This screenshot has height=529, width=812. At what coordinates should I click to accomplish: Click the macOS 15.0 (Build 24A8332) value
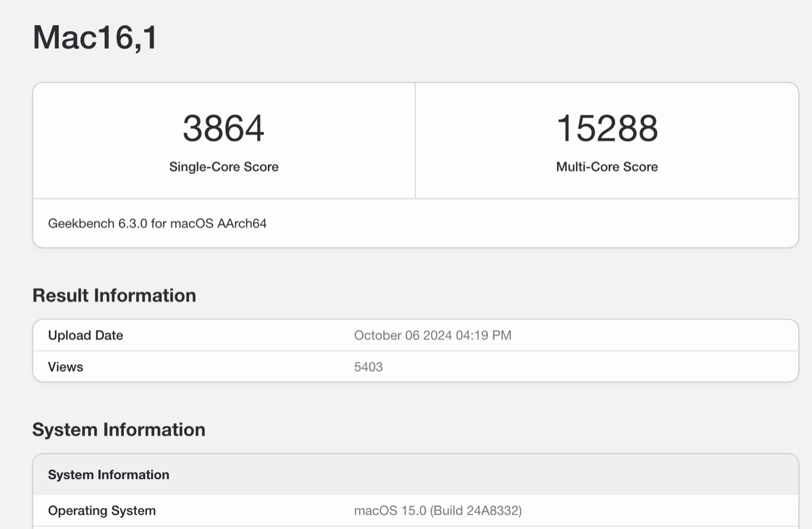click(437, 511)
